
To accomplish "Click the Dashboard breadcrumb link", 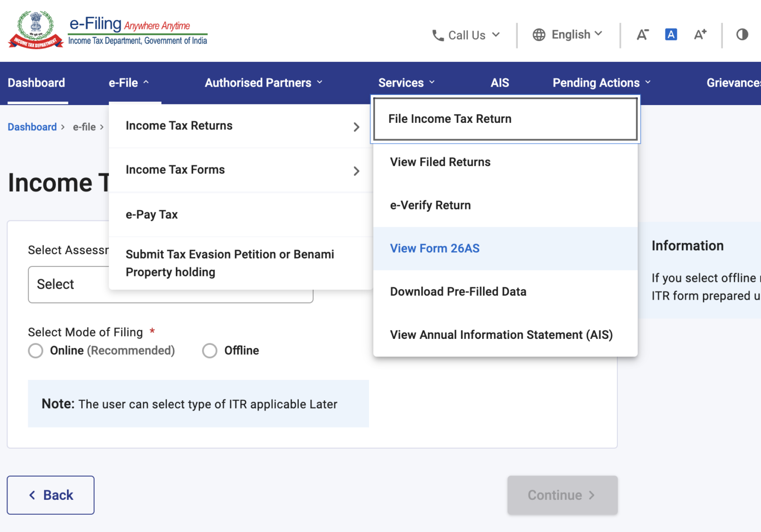I will click(32, 127).
